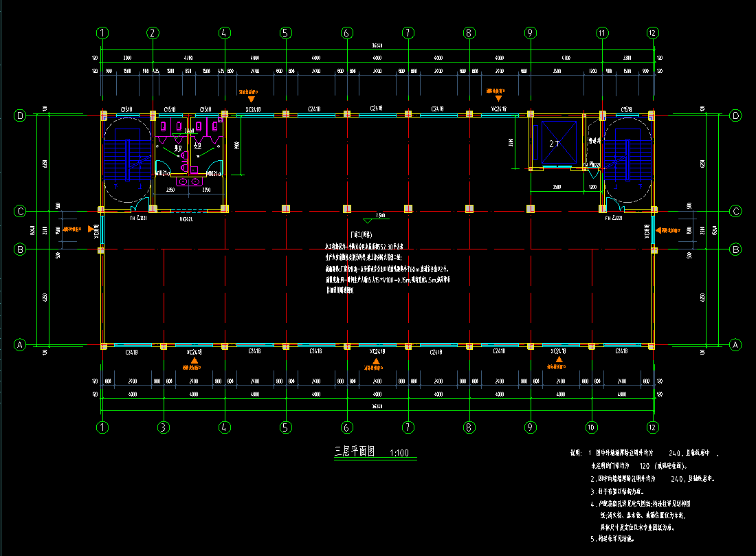756x556 pixels.
Task: Select axis bubble 2 at the top
Action: click(x=153, y=32)
